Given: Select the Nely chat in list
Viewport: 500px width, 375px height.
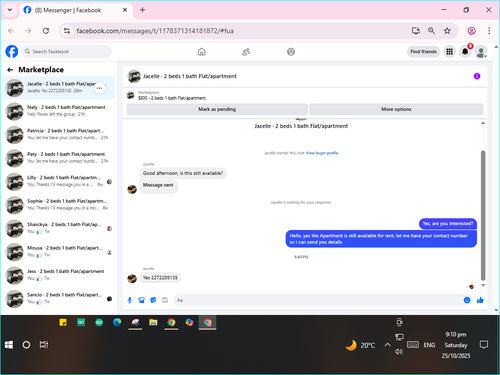Looking at the screenshot, I should pos(59,111).
